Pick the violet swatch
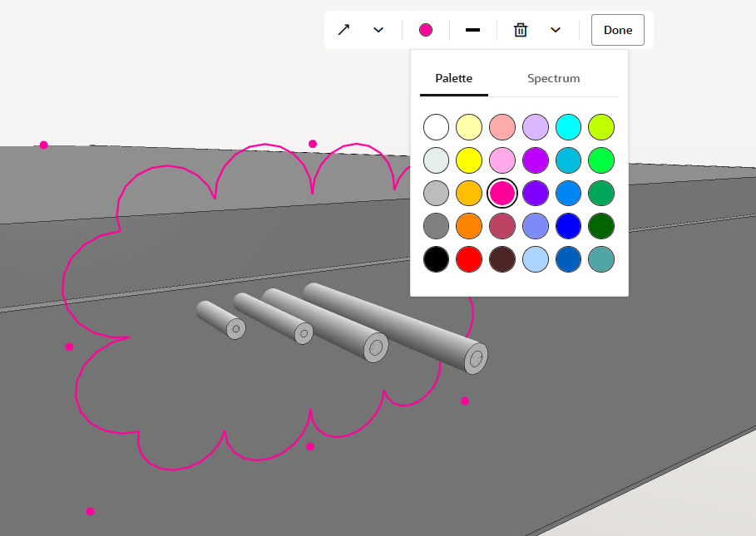 pos(536,194)
